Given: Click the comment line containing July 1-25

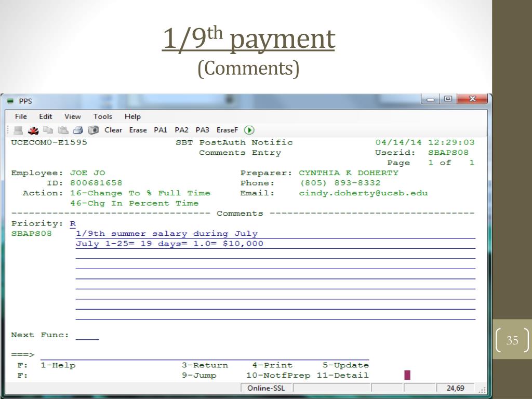Looking at the screenshot, I should coord(275,244).
